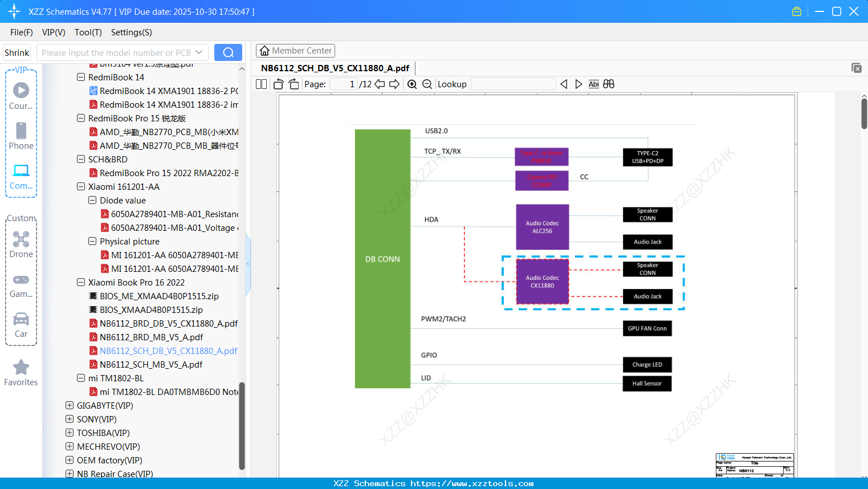Screen dimensions: 868x489
Task: Toggle the two-page split view icon
Action: [261, 84]
